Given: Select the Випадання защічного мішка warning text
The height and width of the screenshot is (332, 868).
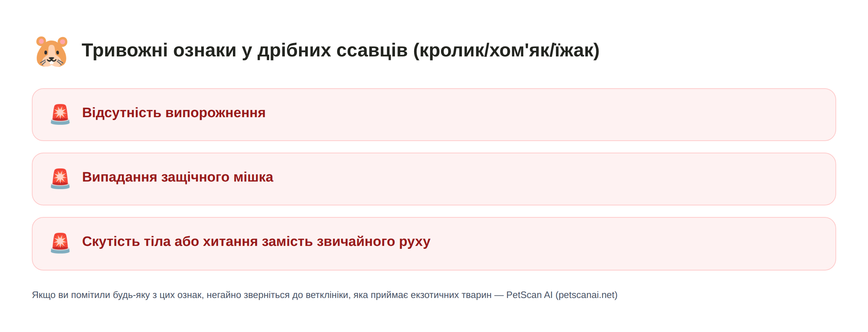Looking at the screenshot, I should tap(178, 177).
